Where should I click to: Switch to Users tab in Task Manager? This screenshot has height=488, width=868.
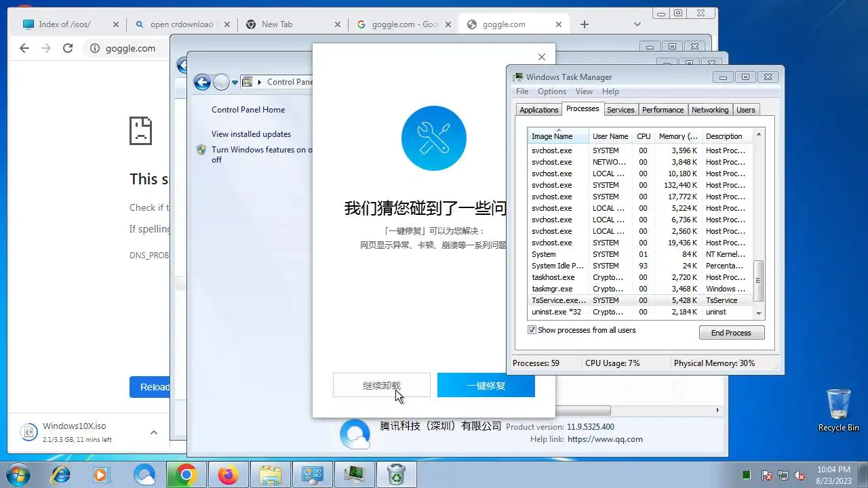(x=746, y=110)
